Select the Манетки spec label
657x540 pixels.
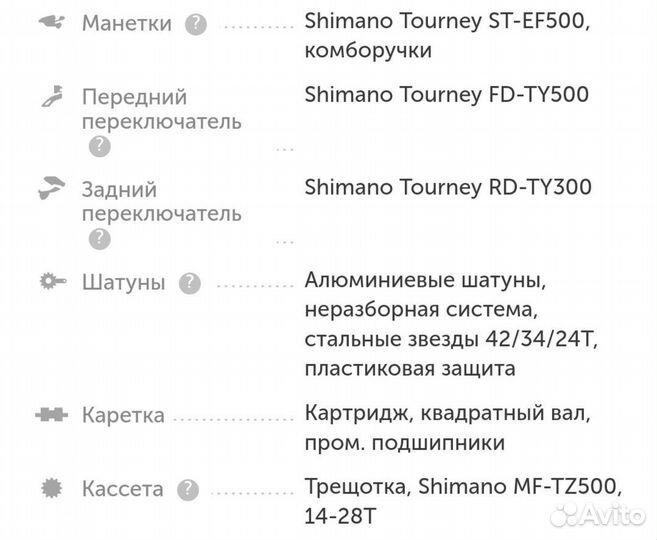click(x=126, y=24)
